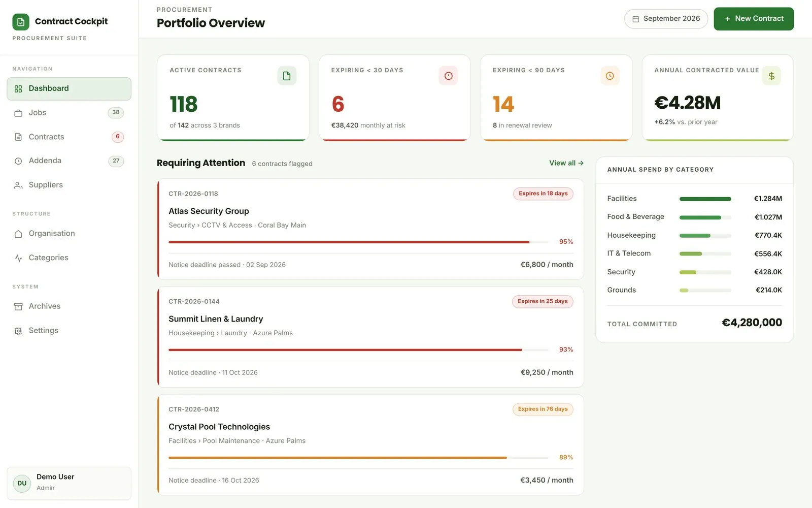This screenshot has height=508, width=812.
Task: Click the Security spend value €428.0K
Action: click(768, 272)
